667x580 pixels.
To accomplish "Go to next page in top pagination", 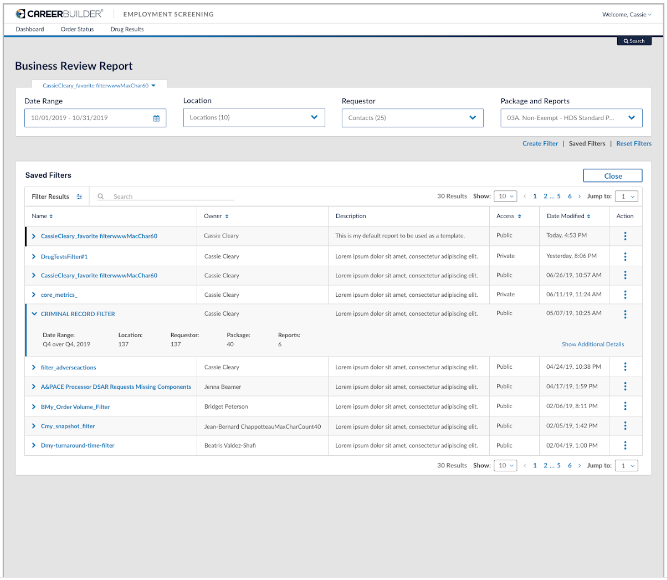I will click(x=579, y=197).
